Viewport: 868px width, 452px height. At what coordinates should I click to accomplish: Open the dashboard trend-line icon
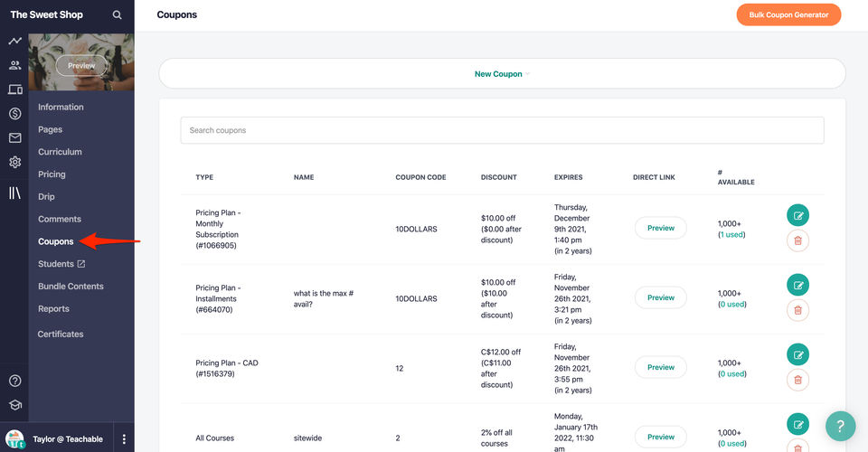click(x=14, y=41)
